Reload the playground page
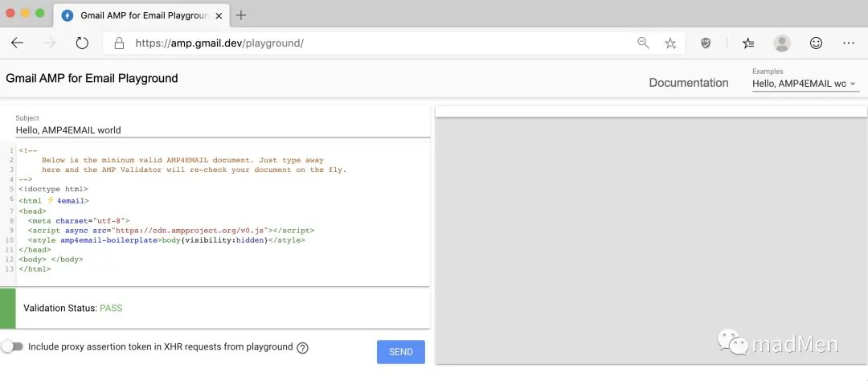The image size is (868, 381). click(x=82, y=43)
